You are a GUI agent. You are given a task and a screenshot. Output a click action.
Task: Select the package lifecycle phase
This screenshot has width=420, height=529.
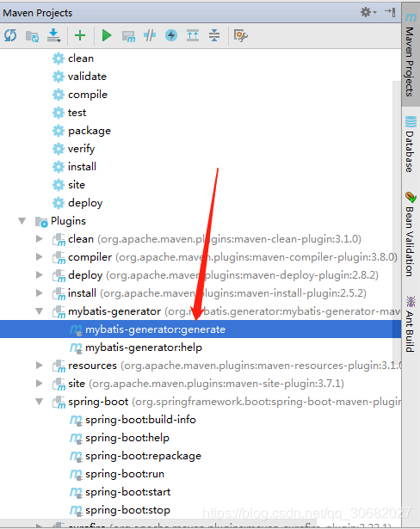pos(90,131)
